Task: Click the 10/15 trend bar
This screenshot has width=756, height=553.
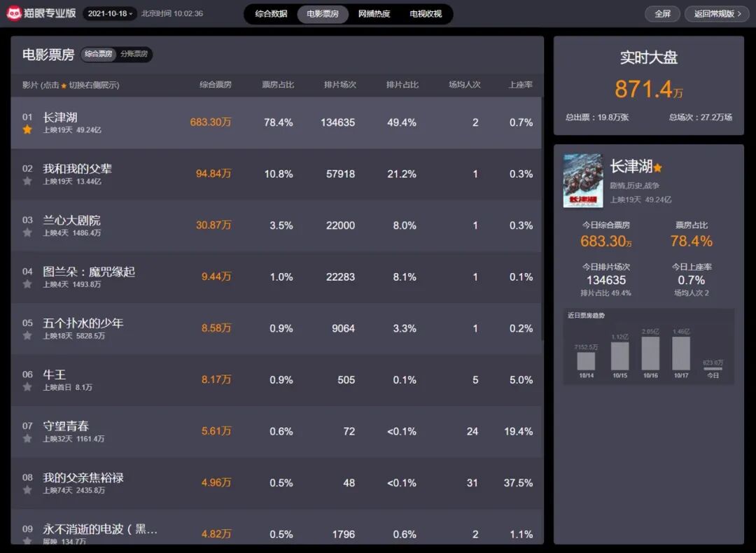Action: pyautogui.click(x=620, y=356)
